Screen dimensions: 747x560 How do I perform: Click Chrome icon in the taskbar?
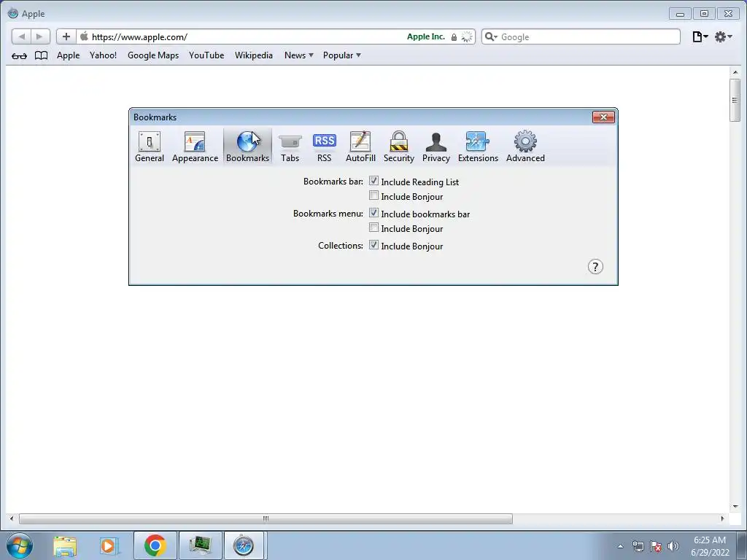pos(155,545)
